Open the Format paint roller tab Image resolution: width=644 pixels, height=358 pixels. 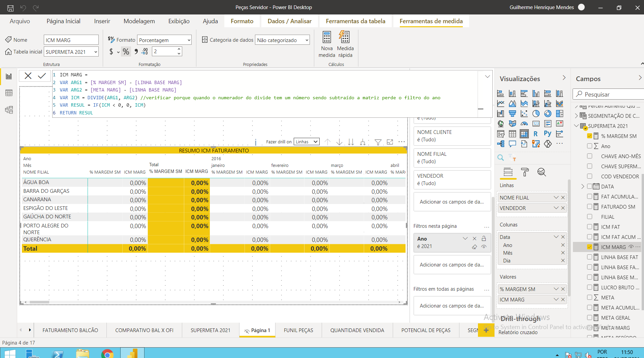point(525,172)
